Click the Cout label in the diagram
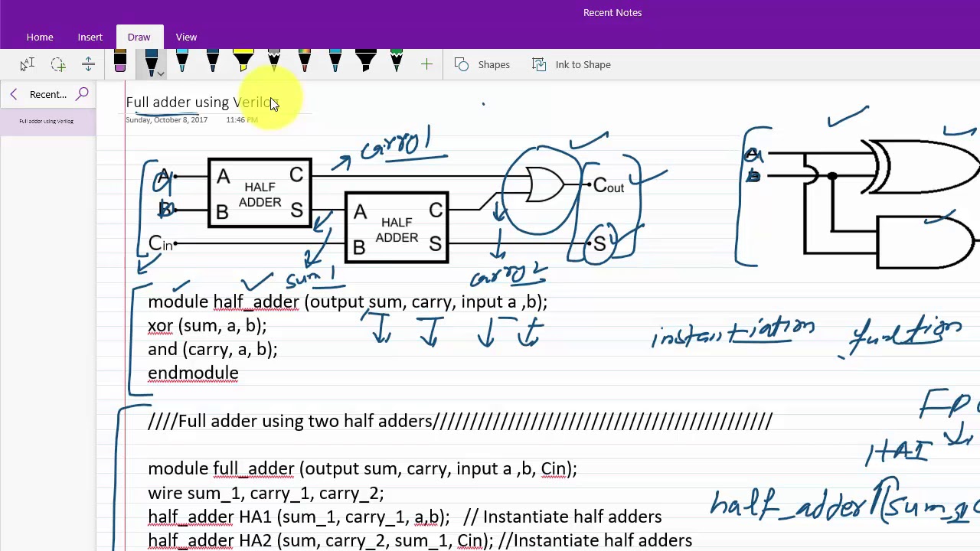The height and width of the screenshot is (551, 980). (x=609, y=186)
